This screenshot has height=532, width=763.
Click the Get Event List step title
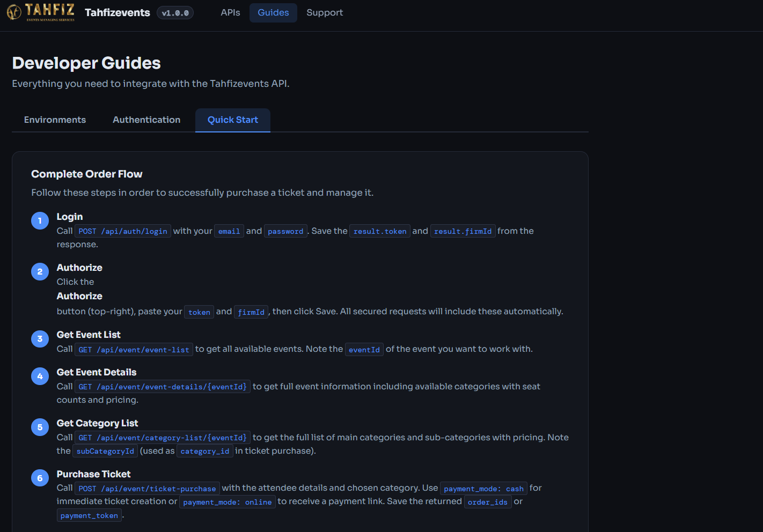tap(89, 335)
